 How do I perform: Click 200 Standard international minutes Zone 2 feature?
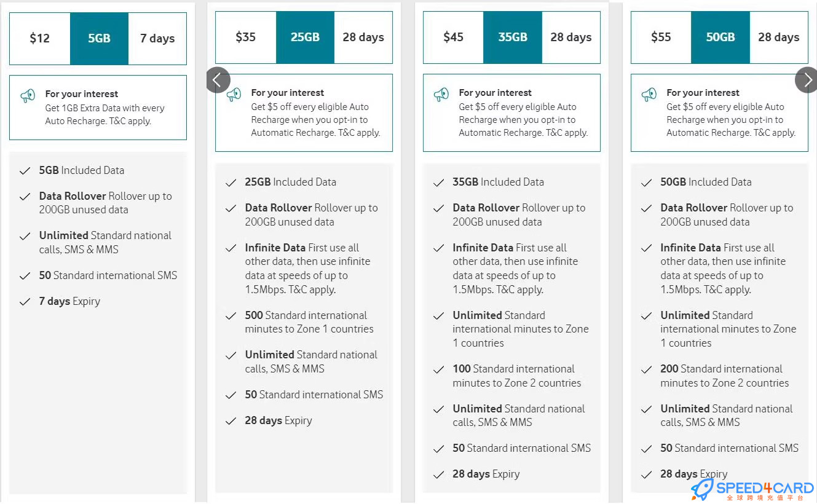(x=724, y=376)
